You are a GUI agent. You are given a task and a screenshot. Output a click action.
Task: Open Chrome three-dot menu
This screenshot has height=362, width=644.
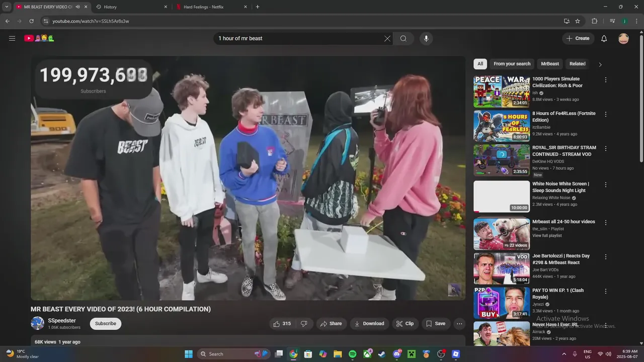tap(636, 21)
